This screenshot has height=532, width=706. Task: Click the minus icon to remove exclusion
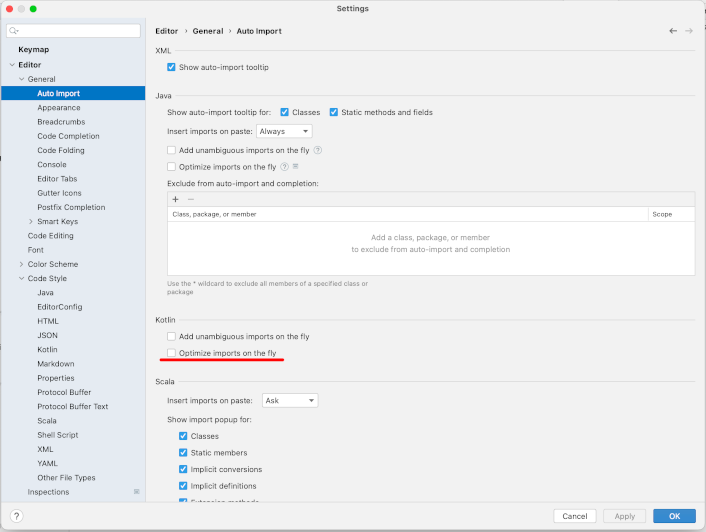(191, 199)
